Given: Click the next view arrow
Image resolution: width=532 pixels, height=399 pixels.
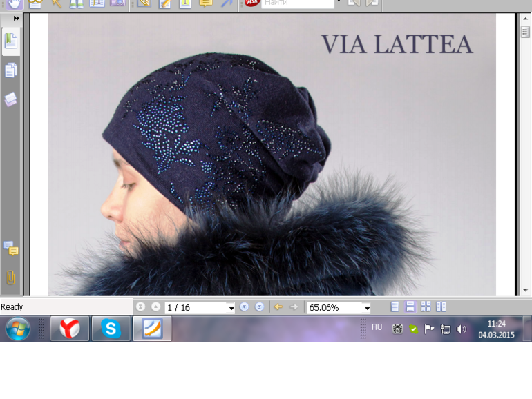Looking at the screenshot, I should pos(294,307).
